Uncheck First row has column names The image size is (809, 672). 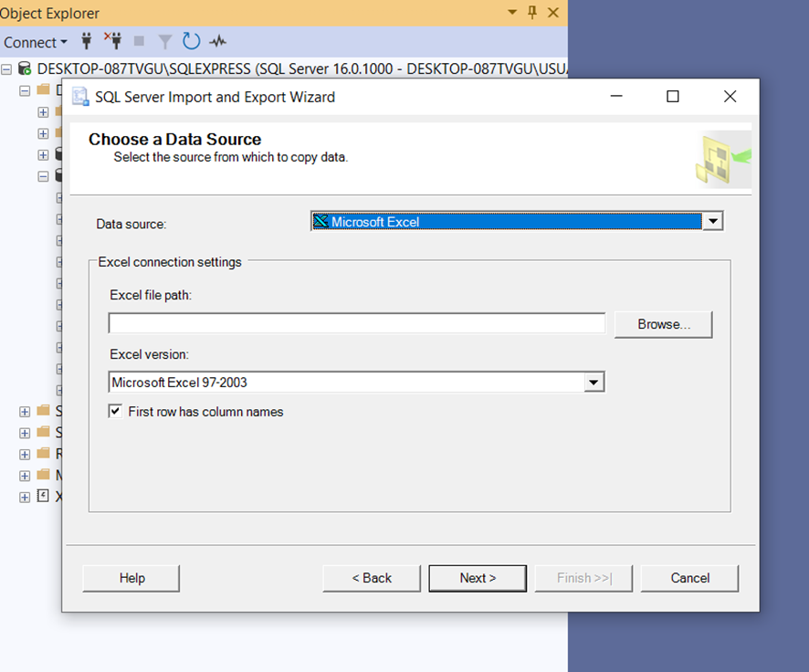point(115,411)
